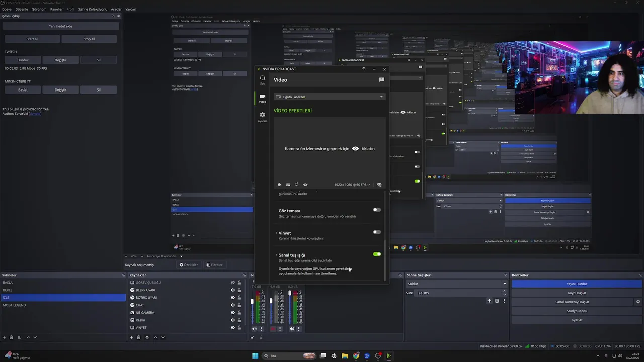Enable the Göz teması toggle
The width and height of the screenshot is (644, 362).
[377, 210]
